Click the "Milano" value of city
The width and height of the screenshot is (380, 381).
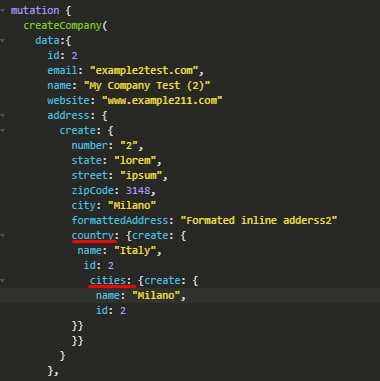click(132, 205)
